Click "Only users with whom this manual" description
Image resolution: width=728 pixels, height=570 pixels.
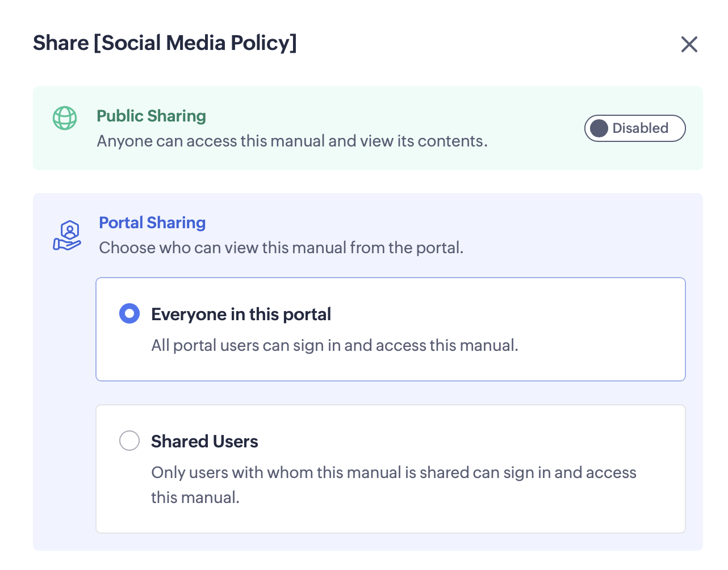(393, 472)
